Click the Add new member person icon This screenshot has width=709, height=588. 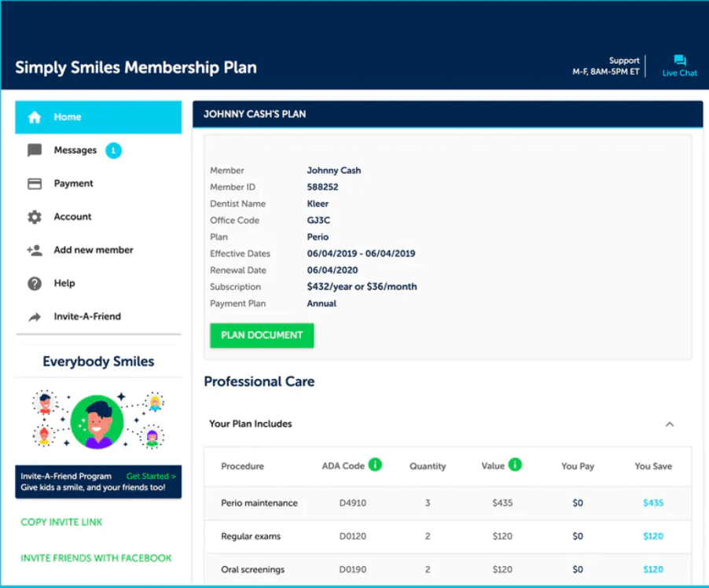point(35,250)
